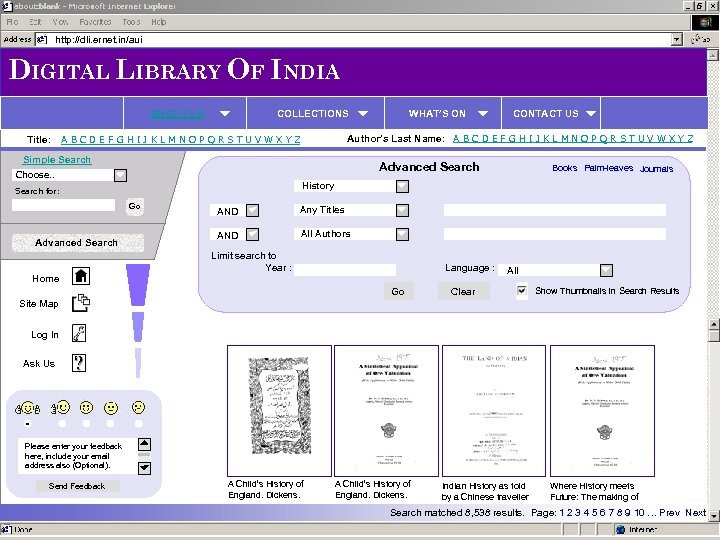Open the All Authors dropdown
Image resolution: width=720 pixels, height=540 pixels.
402,234
